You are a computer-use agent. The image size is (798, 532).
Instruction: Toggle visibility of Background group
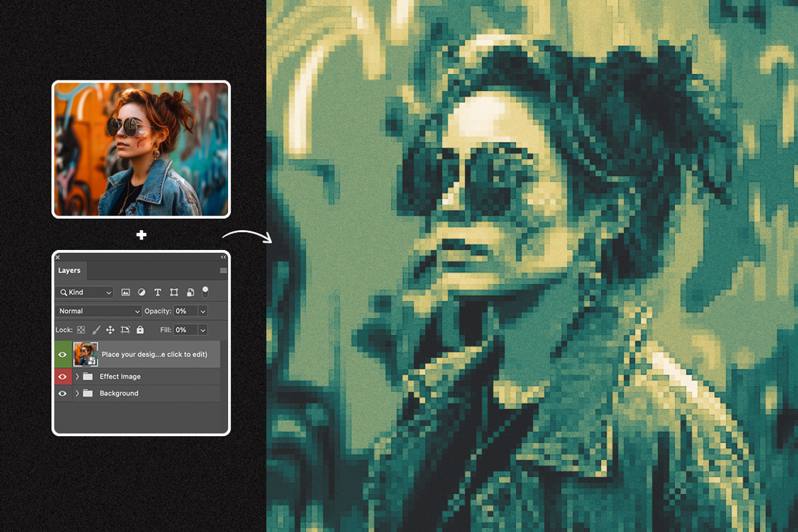[63, 394]
